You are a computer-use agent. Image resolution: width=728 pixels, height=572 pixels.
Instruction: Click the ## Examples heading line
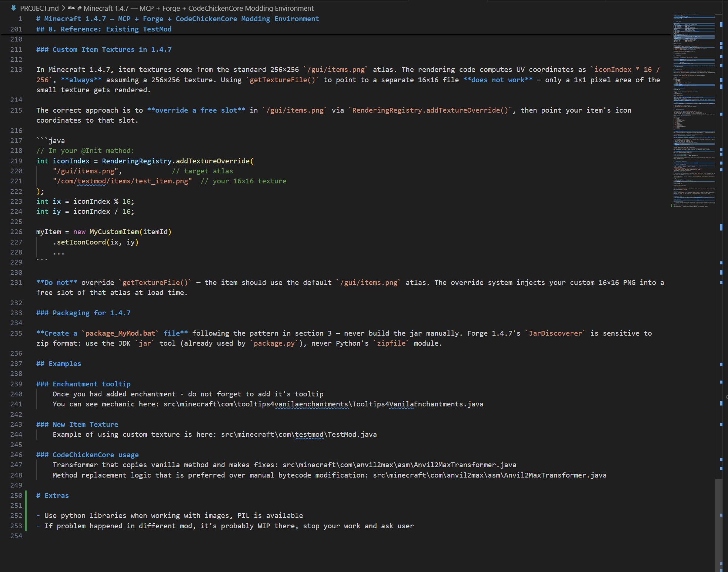pos(59,364)
